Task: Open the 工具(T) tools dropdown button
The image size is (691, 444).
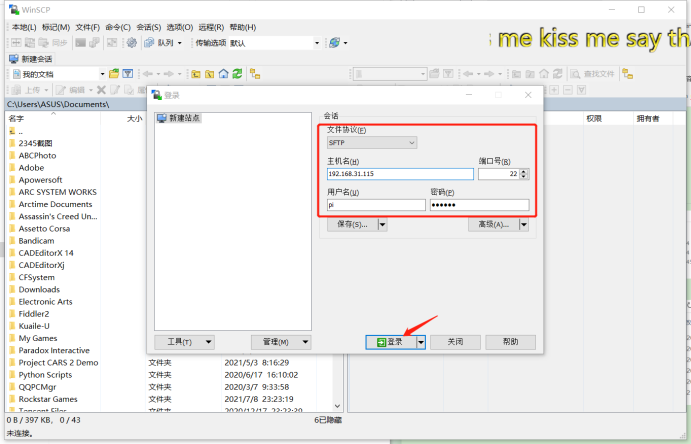Action: tap(184, 342)
